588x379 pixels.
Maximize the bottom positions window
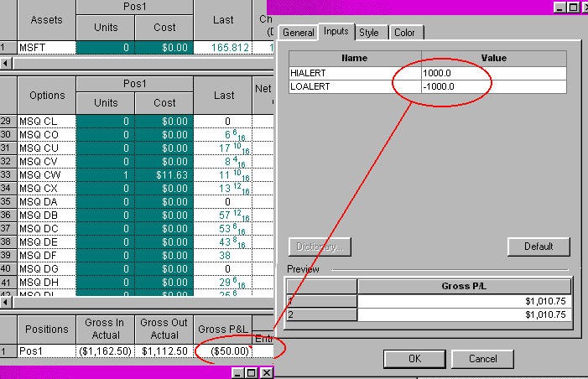pyautogui.click(x=252, y=371)
